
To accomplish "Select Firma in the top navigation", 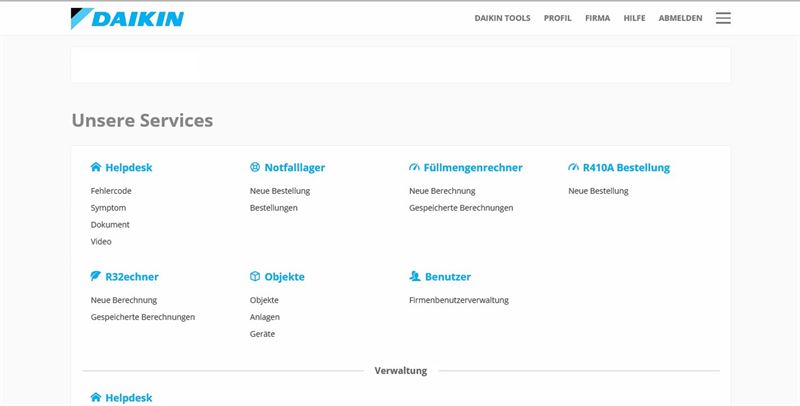I will pyautogui.click(x=598, y=18).
